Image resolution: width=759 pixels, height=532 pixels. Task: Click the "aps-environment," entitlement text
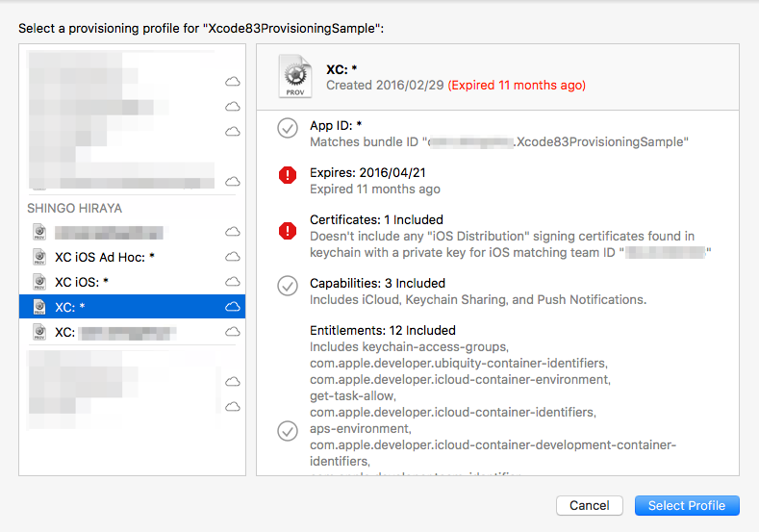tap(361, 428)
